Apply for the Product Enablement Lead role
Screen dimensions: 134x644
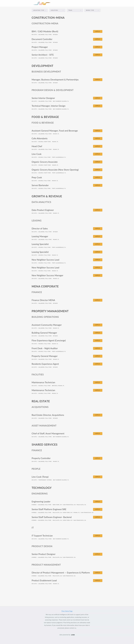98,581
